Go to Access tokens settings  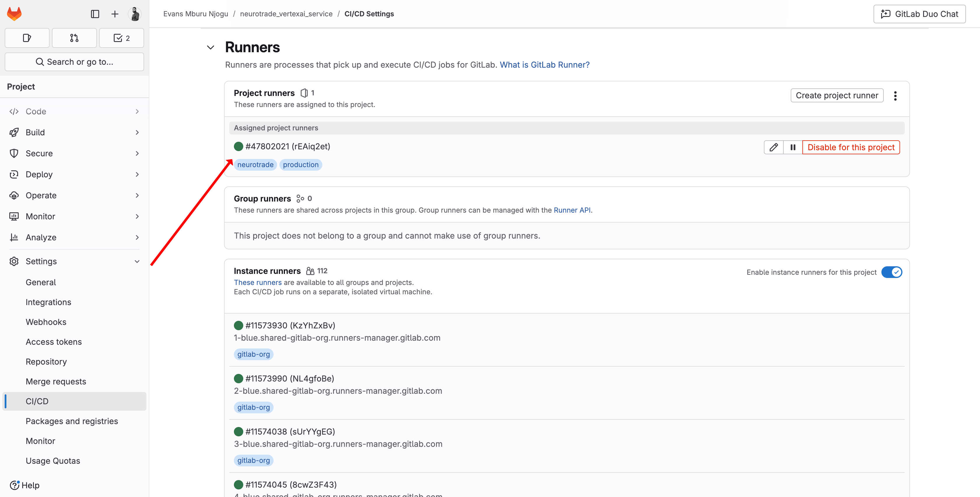click(x=54, y=342)
